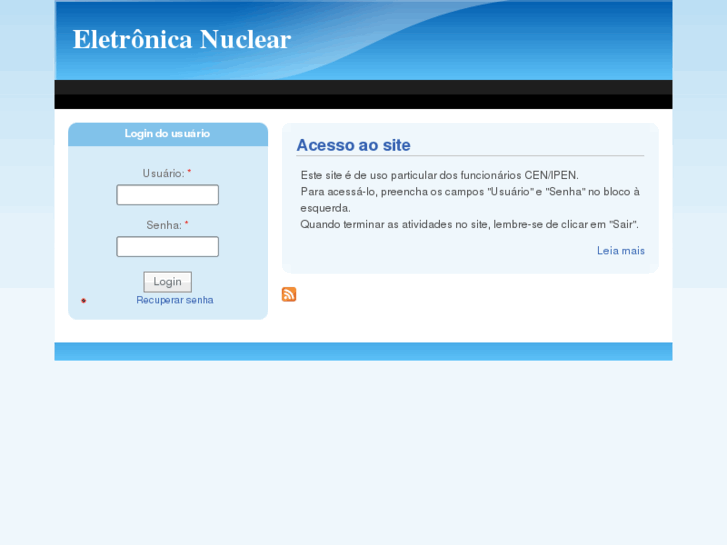Viewport: 727px width, 545px height.
Task: Open the Recuperar senha link
Action: [175, 300]
